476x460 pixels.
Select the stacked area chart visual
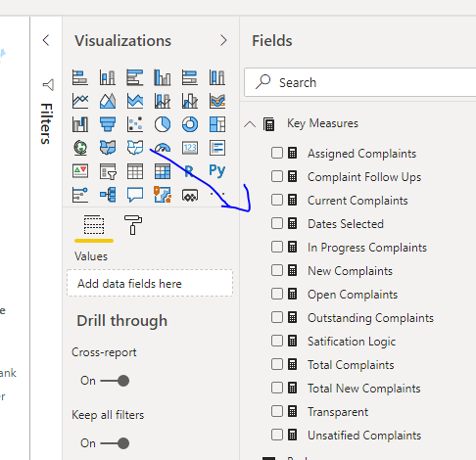pyautogui.click(x=135, y=101)
